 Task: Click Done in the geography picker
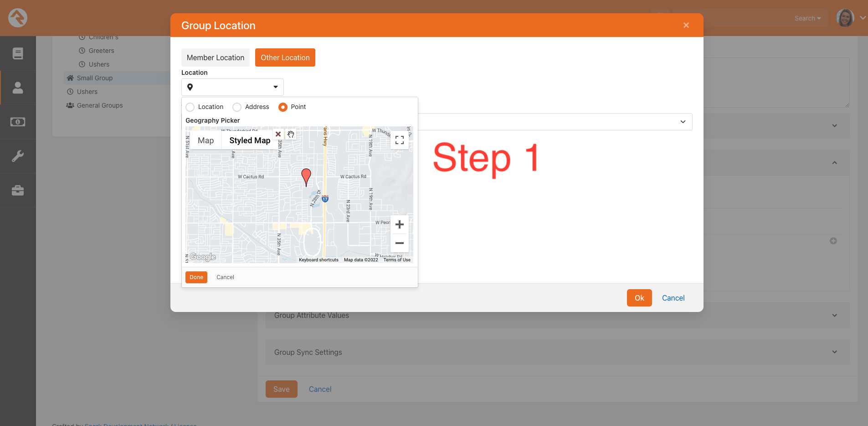[x=196, y=277]
